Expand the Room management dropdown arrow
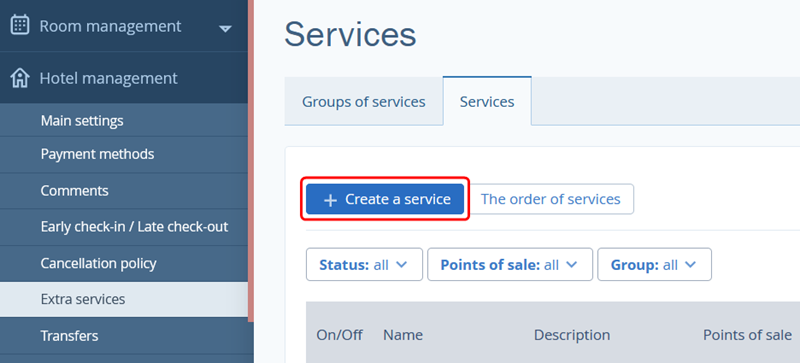Image resolution: width=800 pixels, height=363 pixels. [x=225, y=29]
